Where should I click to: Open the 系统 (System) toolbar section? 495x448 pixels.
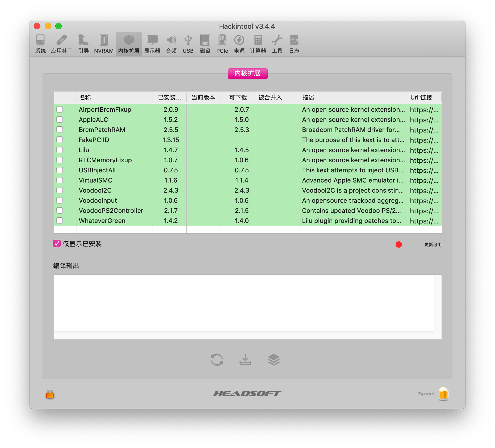coord(40,44)
